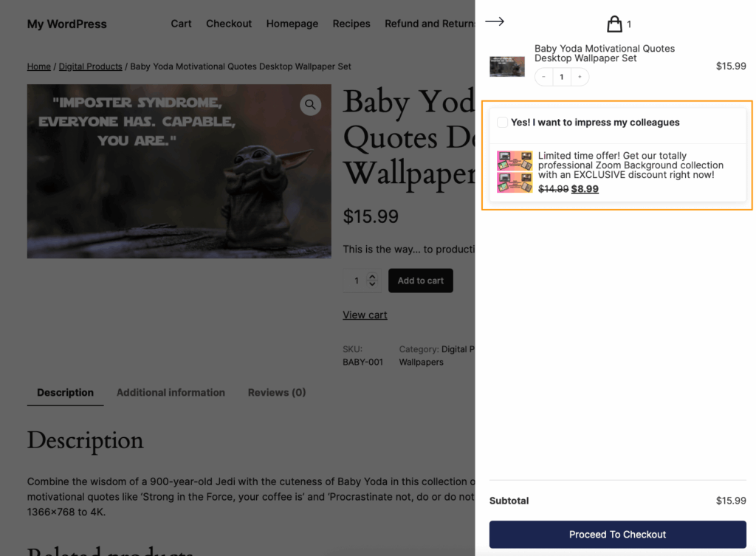The image size is (756, 556).
Task: Switch to the Reviews (0) tab
Action: [277, 393]
